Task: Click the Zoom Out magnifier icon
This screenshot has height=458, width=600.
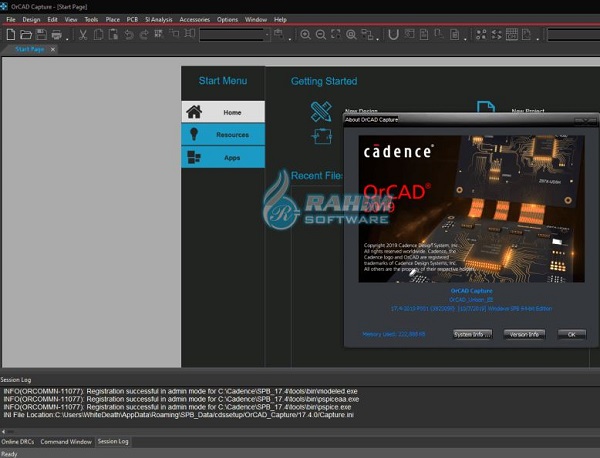Action: click(x=320, y=34)
